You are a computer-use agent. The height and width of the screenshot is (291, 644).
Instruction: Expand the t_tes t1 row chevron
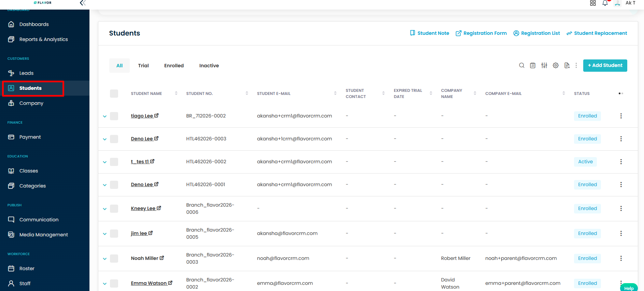coord(105,162)
